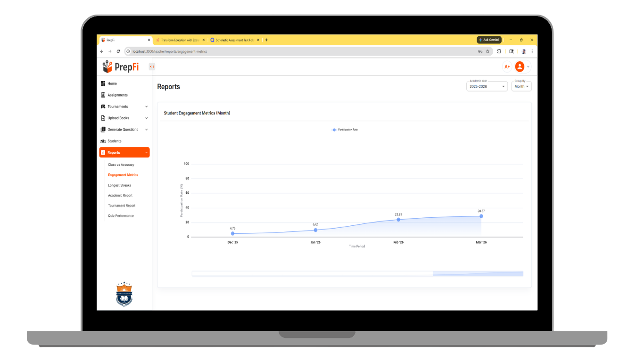Open the Longest Streaks report
Screen dimensions: 644x362
pos(120,185)
